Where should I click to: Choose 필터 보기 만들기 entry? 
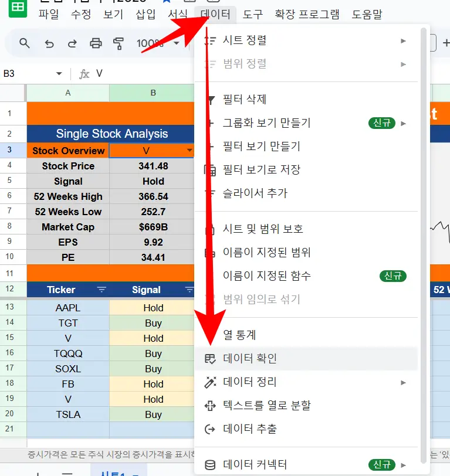point(306,147)
